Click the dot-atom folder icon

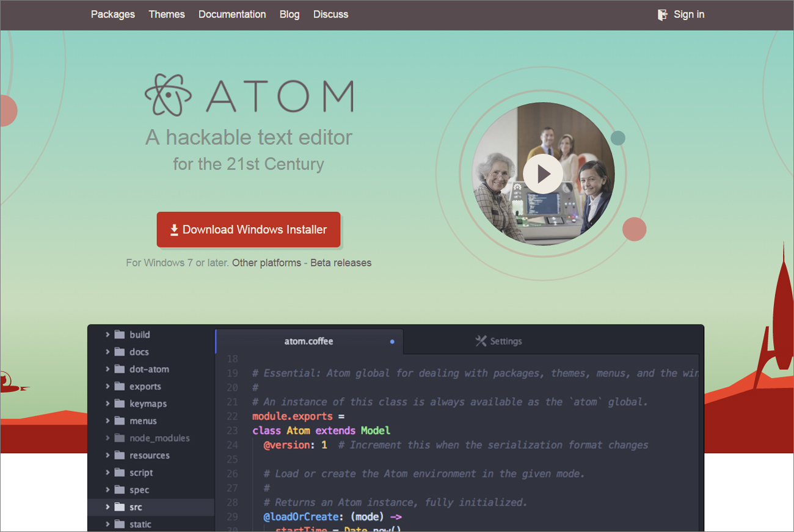119,369
